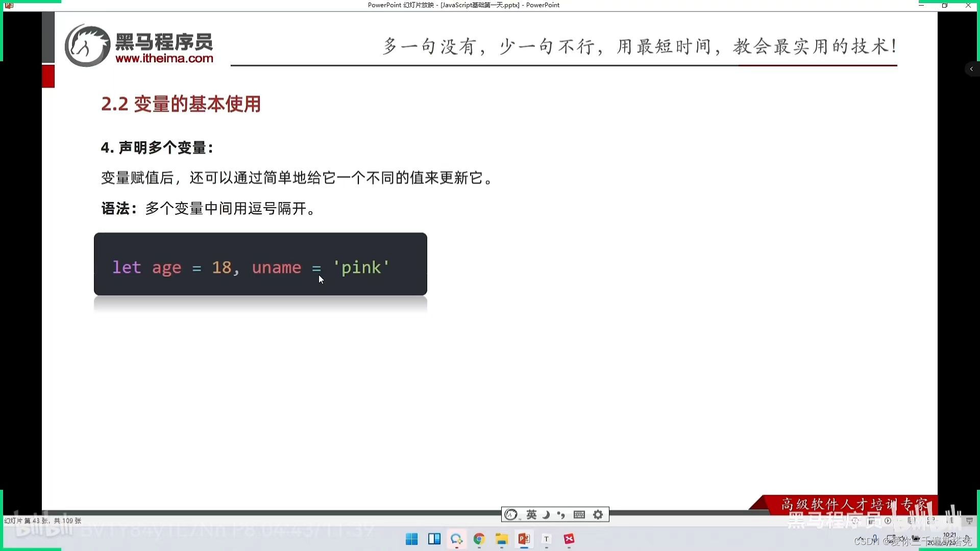980x551 pixels.
Task: Click the Sogou input method logo
Action: [x=511, y=515]
